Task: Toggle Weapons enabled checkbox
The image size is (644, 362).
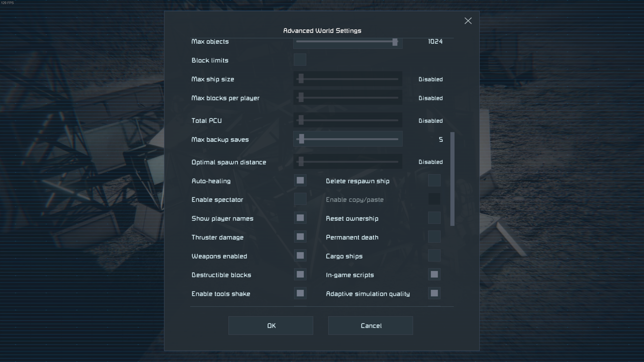Action: click(x=300, y=256)
